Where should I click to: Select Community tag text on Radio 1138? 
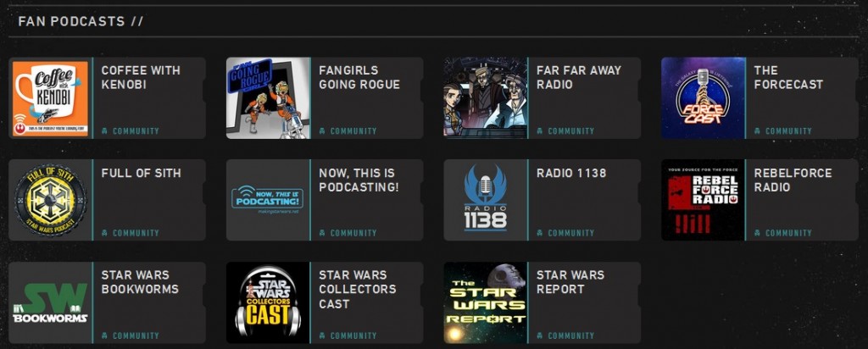(570, 234)
